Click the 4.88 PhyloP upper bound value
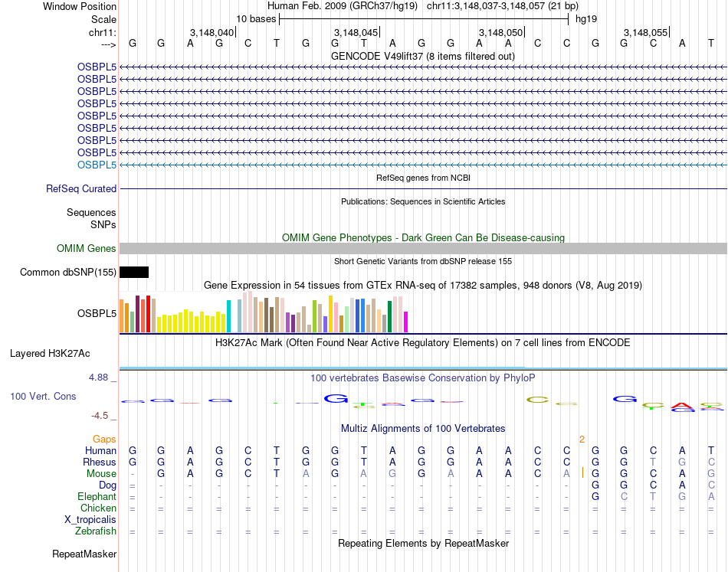 pos(98,378)
